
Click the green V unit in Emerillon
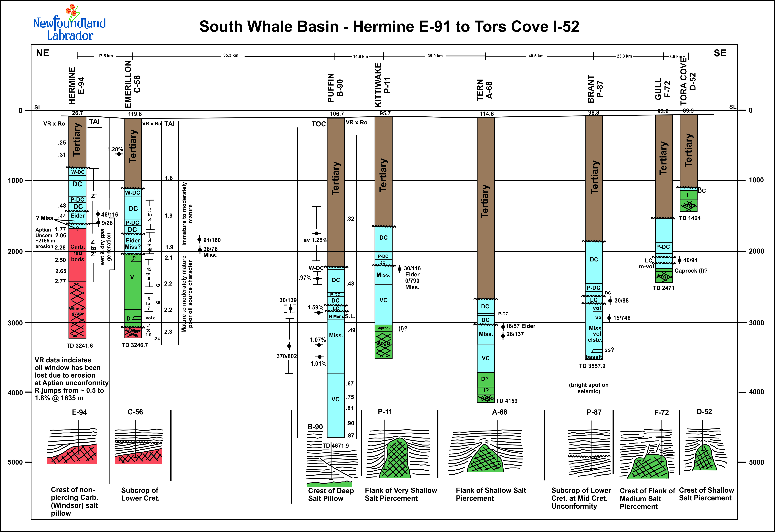tap(132, 277)
